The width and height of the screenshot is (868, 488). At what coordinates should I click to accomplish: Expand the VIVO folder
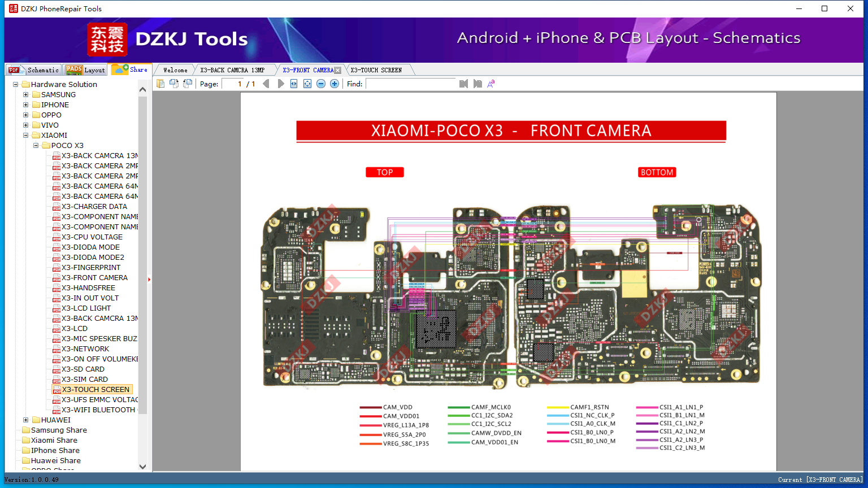(x=26, y=125)
